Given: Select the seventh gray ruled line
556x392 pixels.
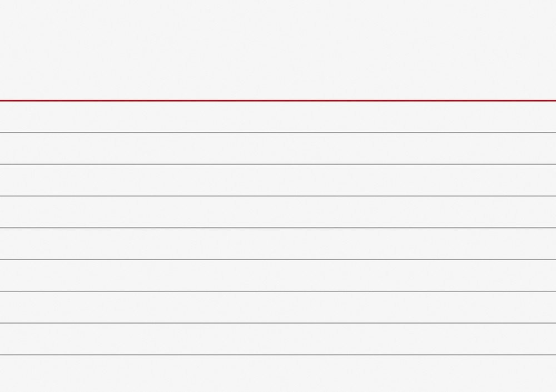Looking at the screenshot, I should coord(278,323).
